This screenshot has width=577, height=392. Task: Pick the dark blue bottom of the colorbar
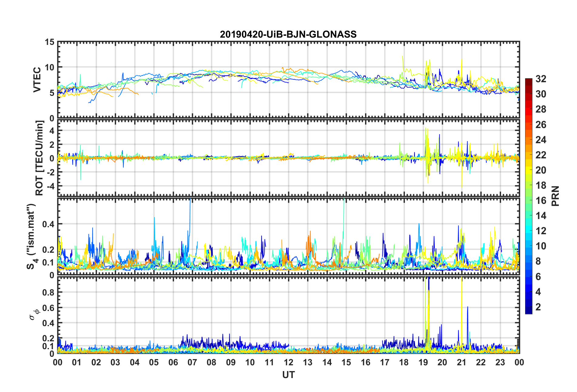[528, 311]
